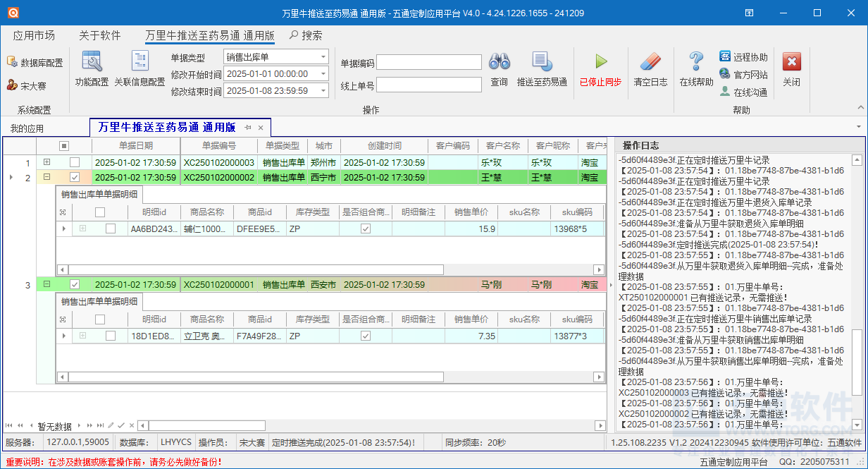Open the 应用市场 menu tab
Screen dimensions: 868x469
(34, 35)
